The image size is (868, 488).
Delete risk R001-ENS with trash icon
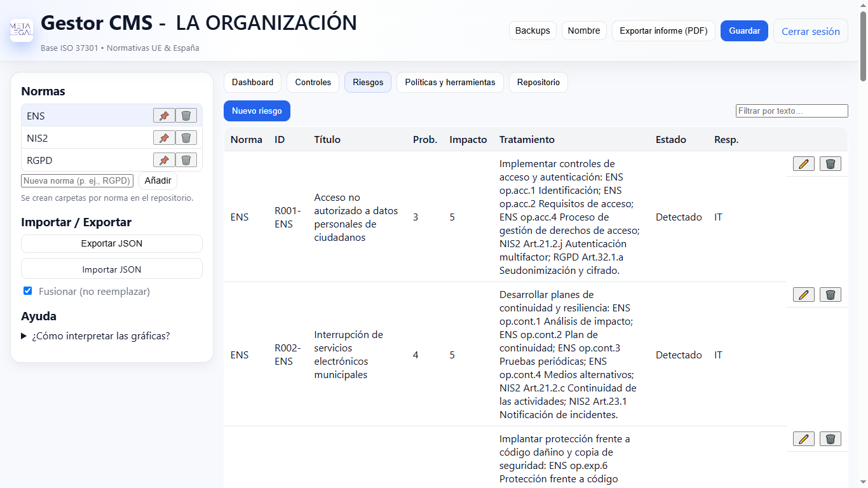click(831, 164)
